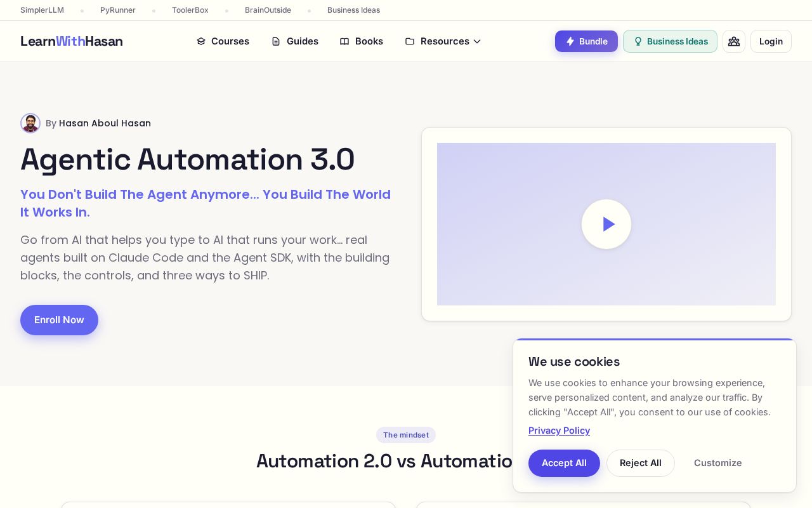The width and height of the screenshot is (812, 508).
Task: Click the Bundle button
Action: pos(586,41)
